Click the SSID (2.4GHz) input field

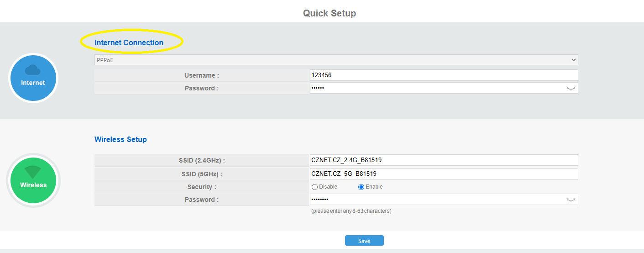[444, 160]
